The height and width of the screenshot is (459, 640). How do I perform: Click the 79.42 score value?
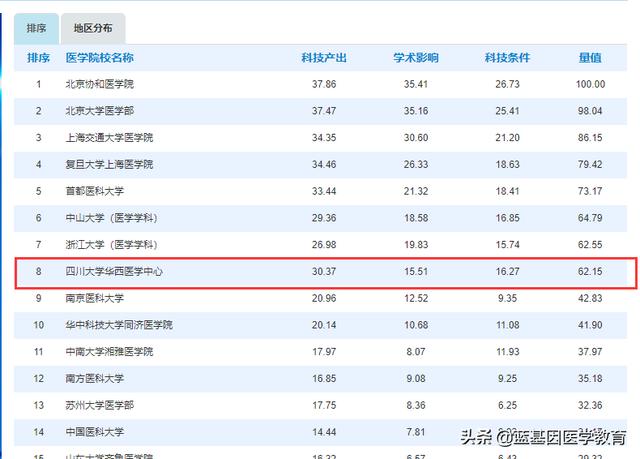[590, 164]
